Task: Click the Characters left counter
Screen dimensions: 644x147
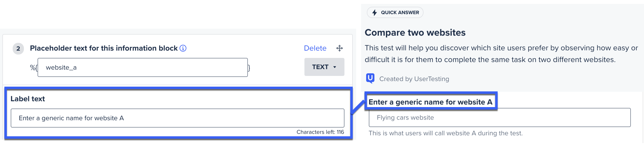Action: pyautogui.click(x=320, y=132)
